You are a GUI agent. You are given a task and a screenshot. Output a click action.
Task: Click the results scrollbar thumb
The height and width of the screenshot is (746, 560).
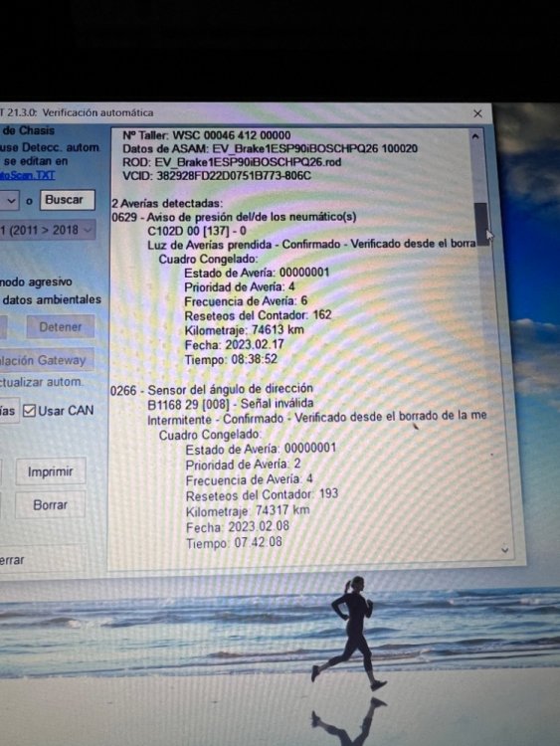481,224
